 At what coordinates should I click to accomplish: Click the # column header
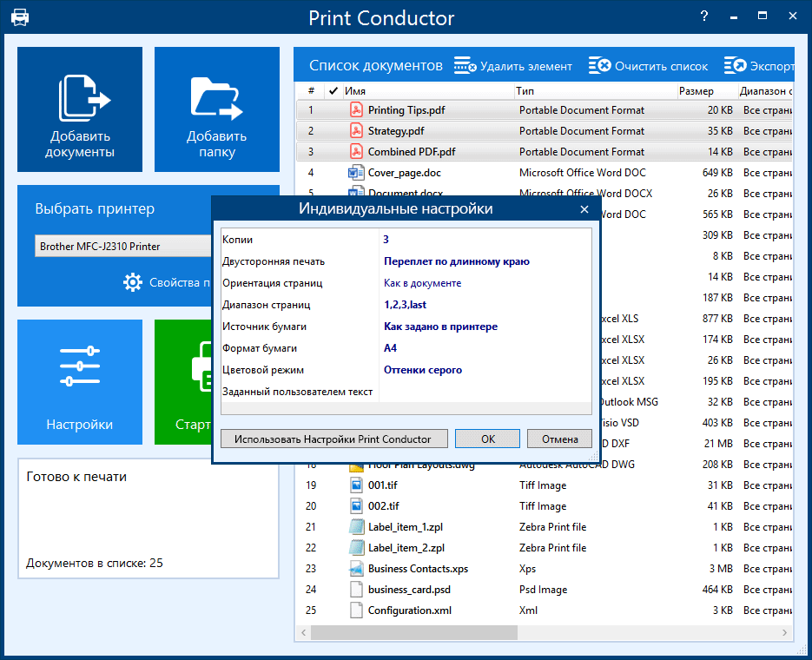tap(311, 91)
